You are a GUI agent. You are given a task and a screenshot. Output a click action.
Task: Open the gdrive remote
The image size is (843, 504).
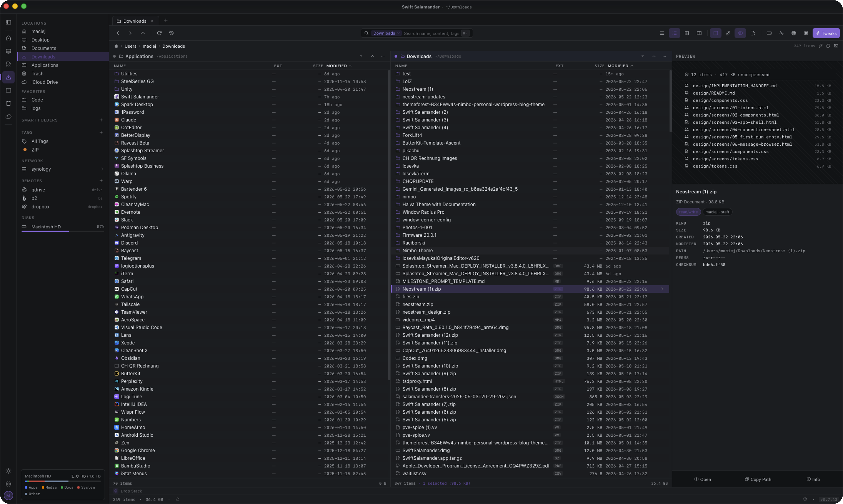coord(63,190)
